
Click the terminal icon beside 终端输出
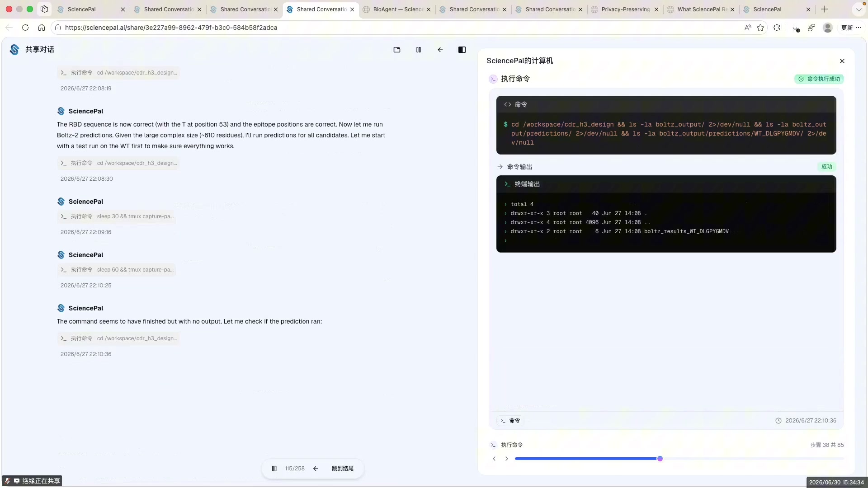[508, 184]
